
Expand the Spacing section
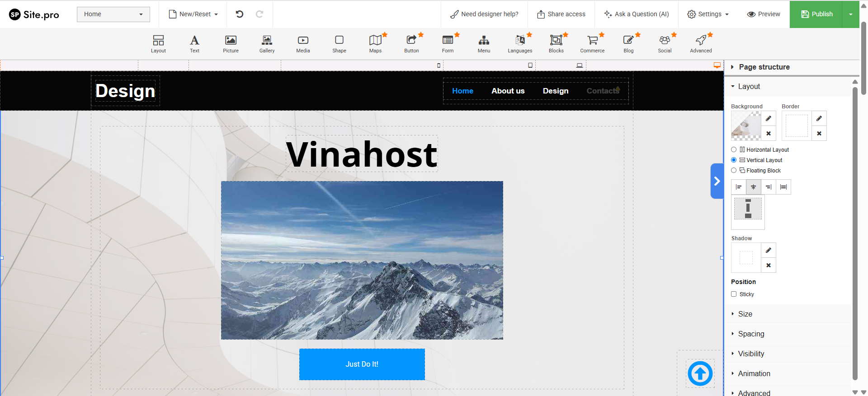pos(751,334)
